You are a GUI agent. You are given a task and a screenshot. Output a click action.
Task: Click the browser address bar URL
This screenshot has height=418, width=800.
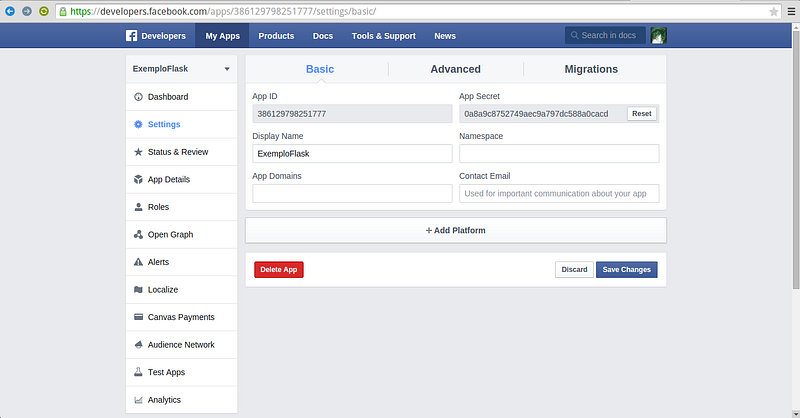tap(223, 11)
